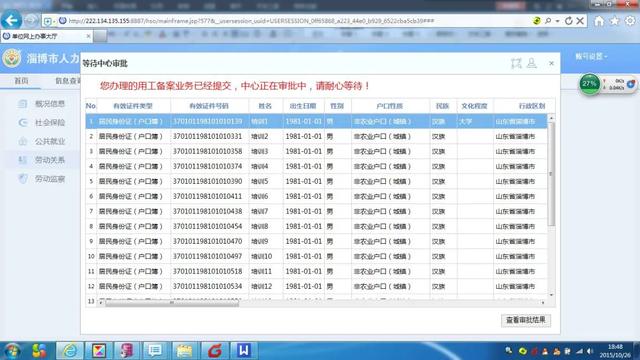The image size is (640, 360).
Task: Open 公共就业 in the sidebar
Action: (x=50, y=141)
